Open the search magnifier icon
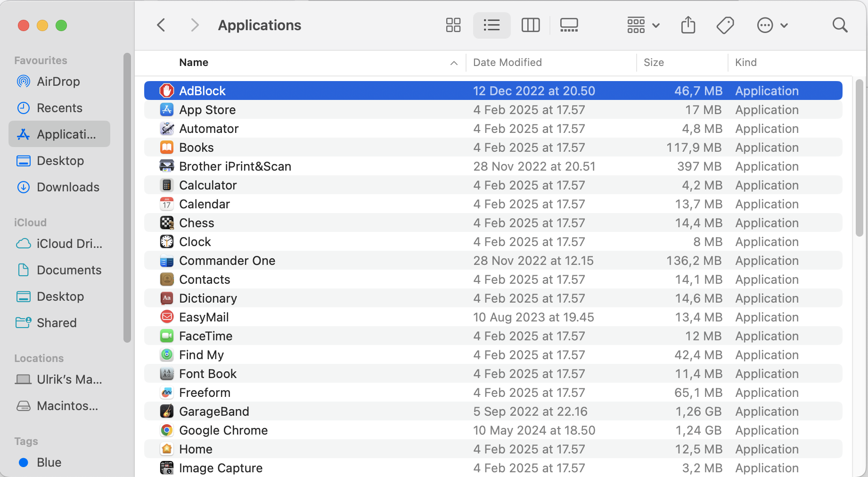Screen dimensions: 868x477 coord(840,25)
